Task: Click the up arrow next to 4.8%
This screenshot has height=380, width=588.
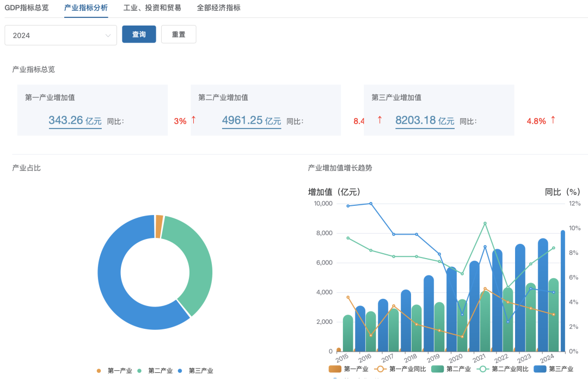Action: click(x=553, y=120)
